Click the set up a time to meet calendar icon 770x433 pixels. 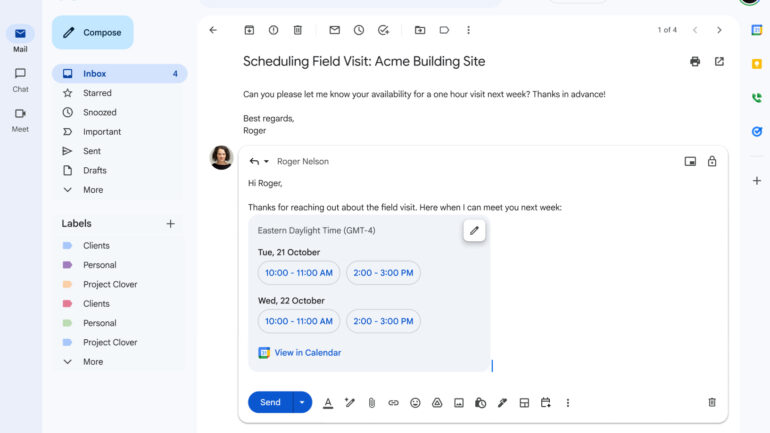pos(546,403)
